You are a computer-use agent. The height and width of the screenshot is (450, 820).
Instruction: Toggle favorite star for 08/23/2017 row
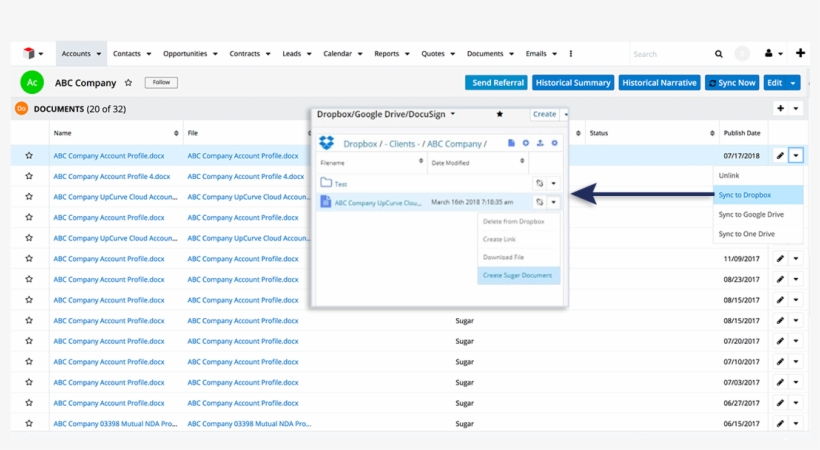click(29, 279)
